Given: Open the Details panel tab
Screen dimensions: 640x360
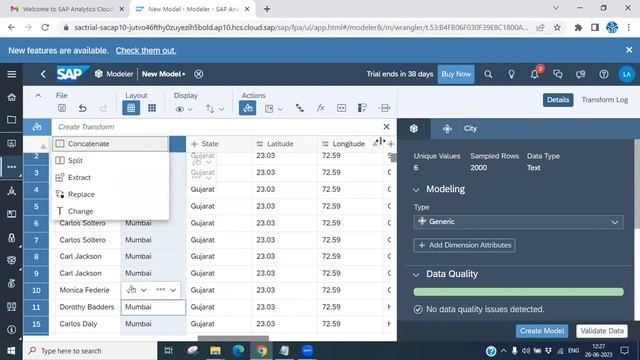Looking at the screenshot, I should point(558,100).
